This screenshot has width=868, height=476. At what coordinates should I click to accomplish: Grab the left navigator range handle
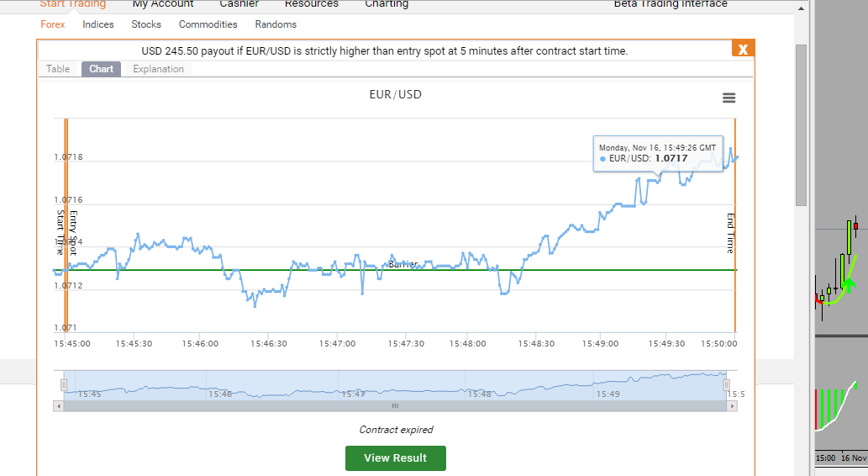pos(64,385)
